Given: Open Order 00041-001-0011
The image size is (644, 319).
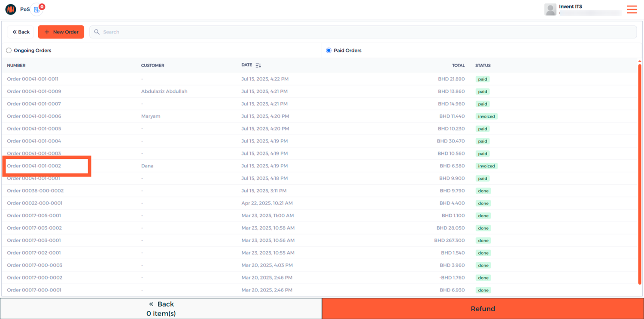Looking at the screenshot, I should 33,79.
